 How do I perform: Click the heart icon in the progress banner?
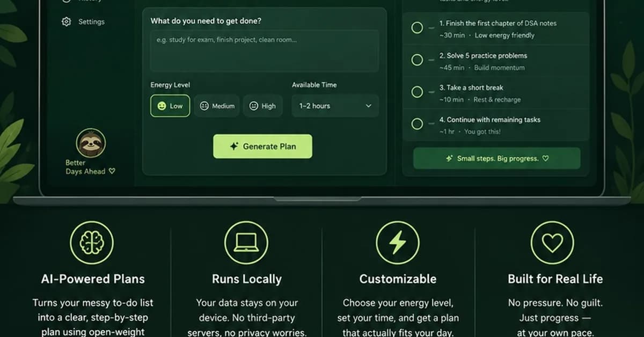pos(545,158)
